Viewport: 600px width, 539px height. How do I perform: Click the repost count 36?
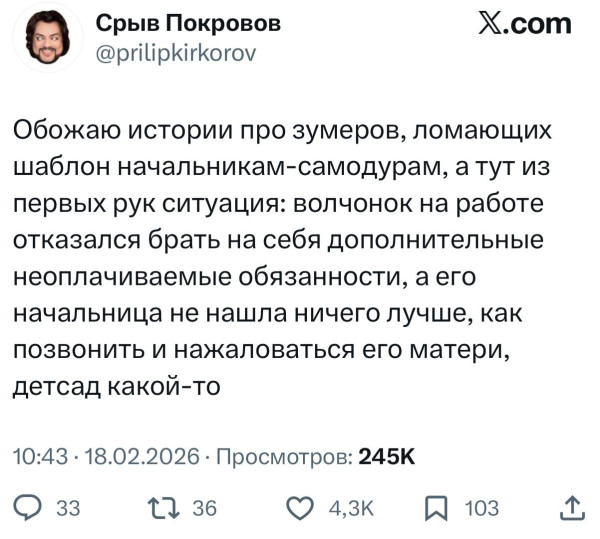[203, 508]
